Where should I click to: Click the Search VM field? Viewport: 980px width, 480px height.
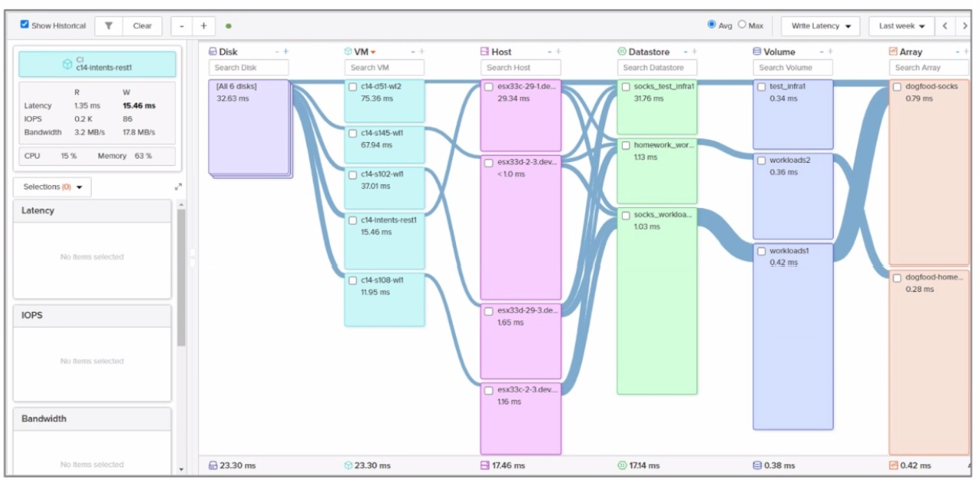point(384,67)
